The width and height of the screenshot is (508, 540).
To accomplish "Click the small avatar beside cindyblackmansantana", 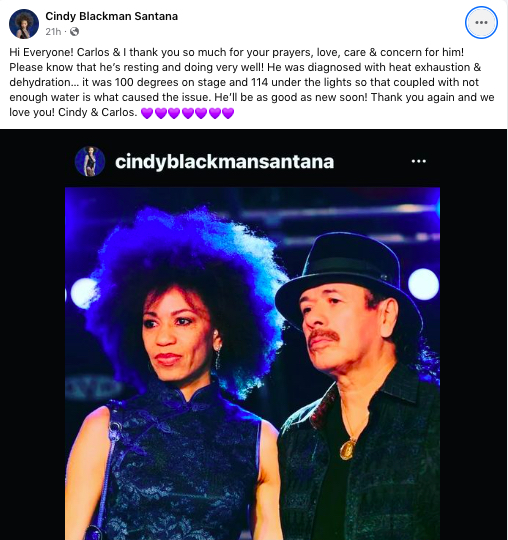I will click(90, 161).
